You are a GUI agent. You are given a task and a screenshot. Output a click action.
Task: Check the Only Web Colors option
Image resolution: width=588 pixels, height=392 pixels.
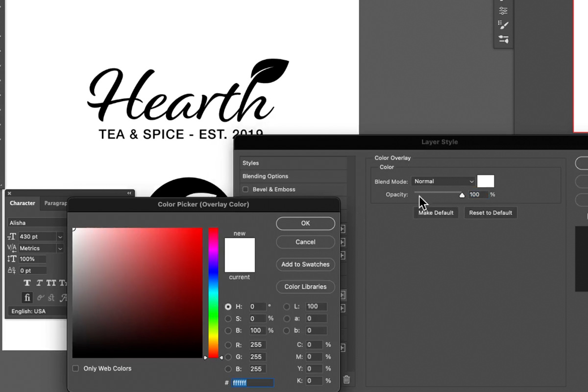click(x=75, y=368)
